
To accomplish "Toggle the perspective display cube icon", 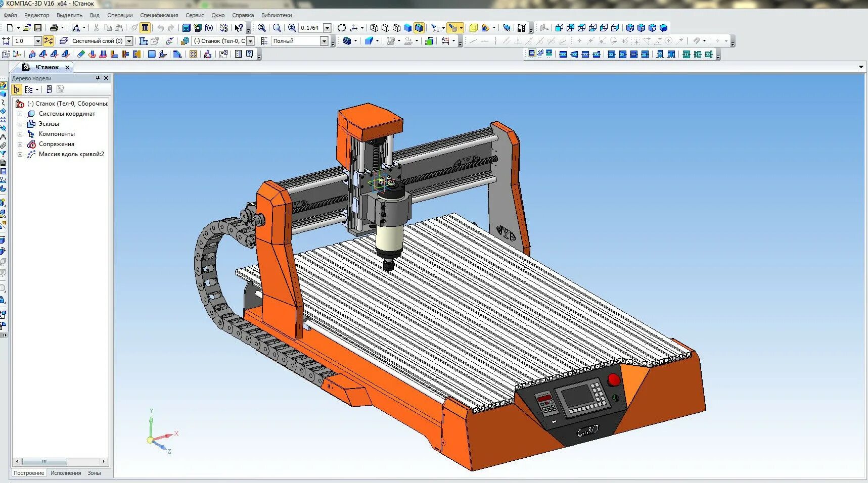I will coord(473,28).
